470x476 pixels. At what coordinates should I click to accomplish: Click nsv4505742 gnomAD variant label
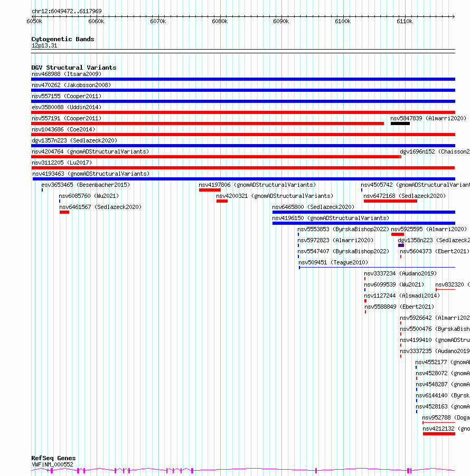(415, 185)
